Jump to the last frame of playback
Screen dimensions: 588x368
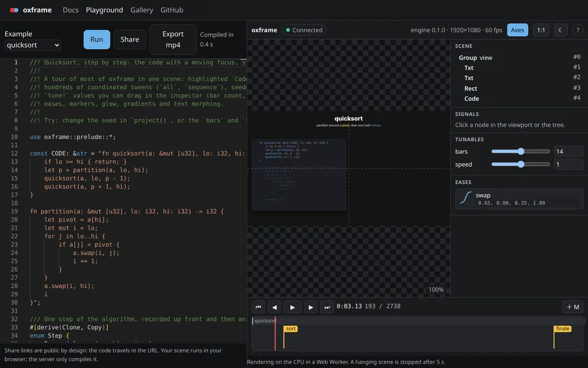point(327,307)
